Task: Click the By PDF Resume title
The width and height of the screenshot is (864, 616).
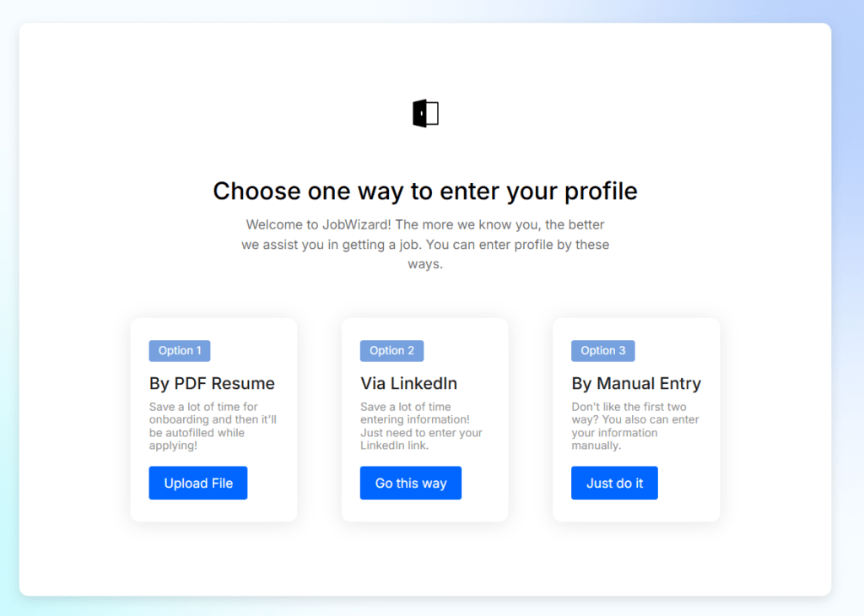Action: 212,383
